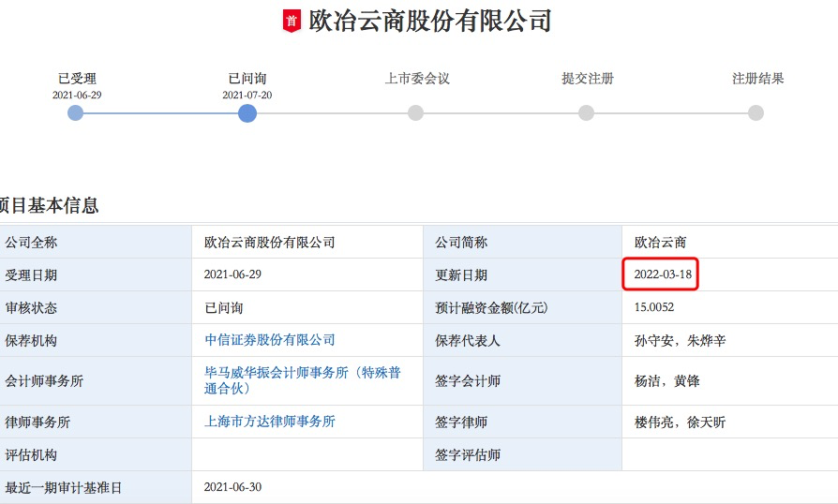Select the 提交注册 stage label
The height and width of the screenshot is (504, 838).
pyautogui.click(x=588, y=79)
